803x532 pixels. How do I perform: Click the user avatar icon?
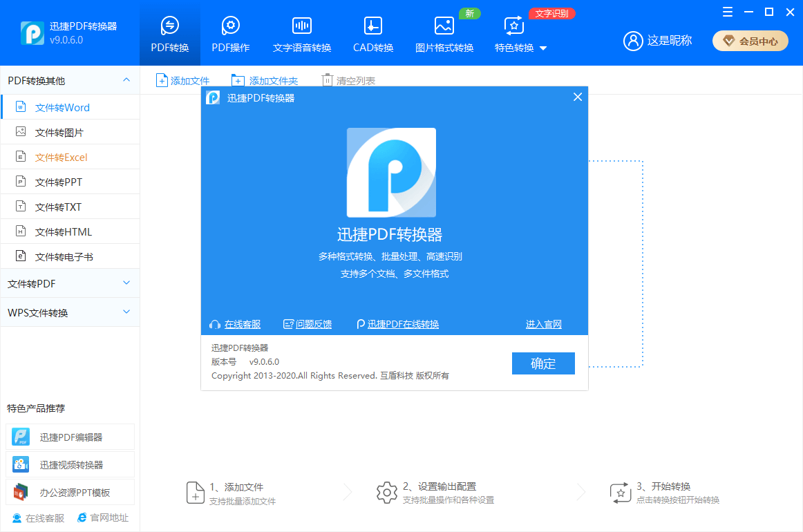click(633, 41)
